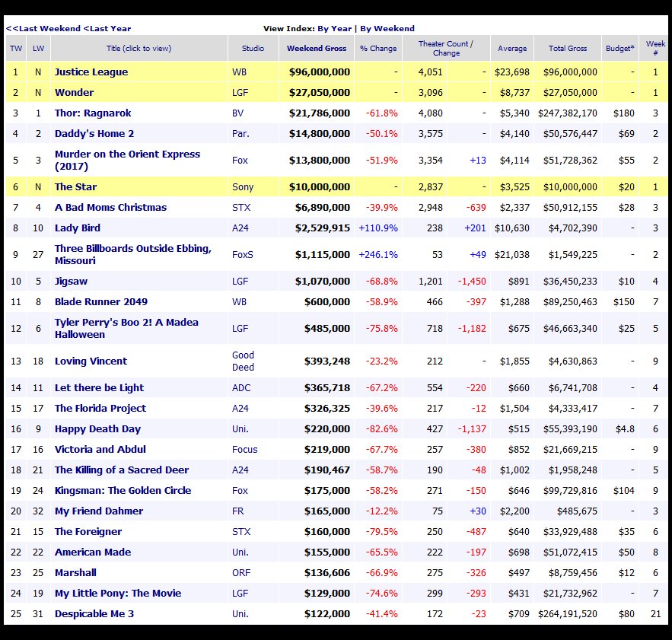This screenshot has height=640, width=672.
Task: Click STX studio in The Foreigner row
Action: click(x=241, y=531)
